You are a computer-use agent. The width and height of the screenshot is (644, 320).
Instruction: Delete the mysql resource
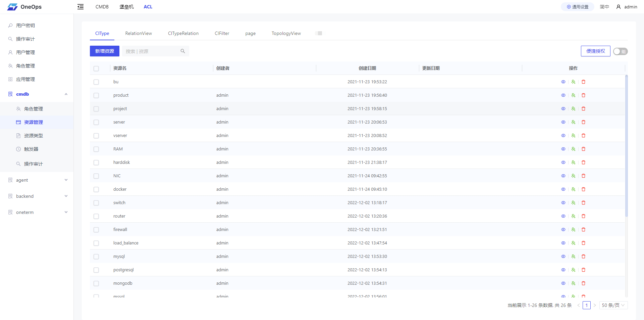click(x=583, y=256)
